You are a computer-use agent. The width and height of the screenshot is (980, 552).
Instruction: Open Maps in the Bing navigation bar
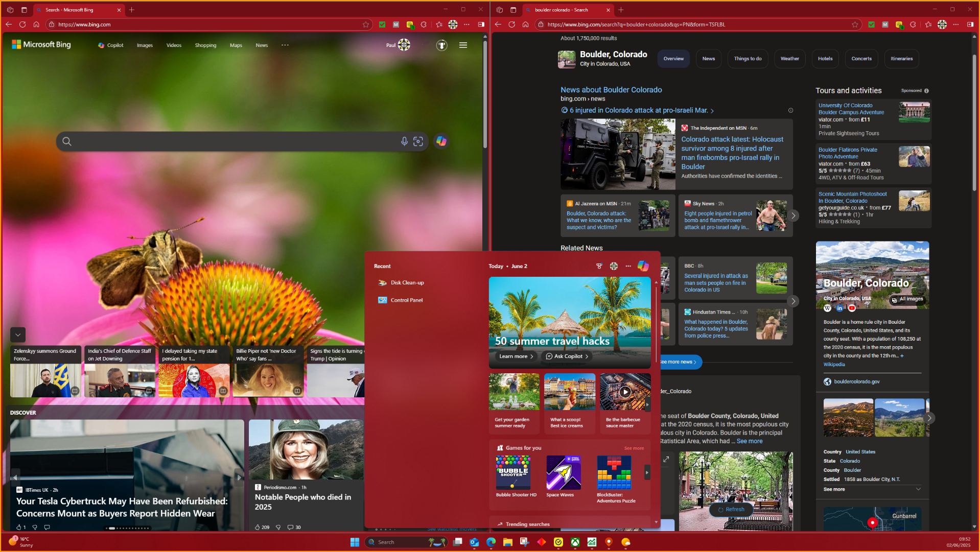pos(236,45)
